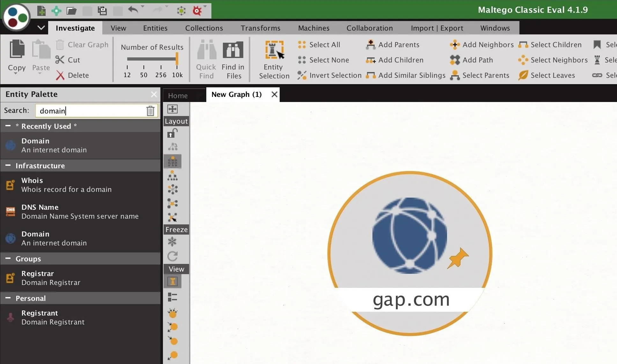Switch to the Entities ribbon tab
The image size is (617, 364).
(x=155, y=28)
